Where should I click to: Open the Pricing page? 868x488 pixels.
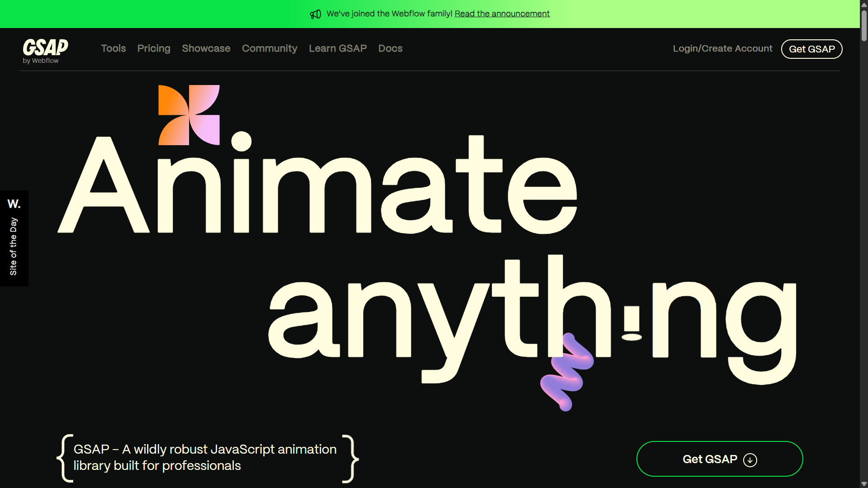[x=153, y=48]
